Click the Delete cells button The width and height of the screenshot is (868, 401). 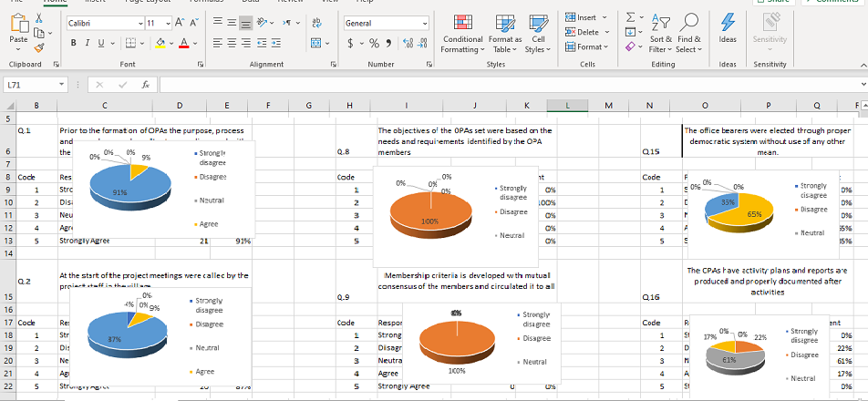tap(588, 32)
